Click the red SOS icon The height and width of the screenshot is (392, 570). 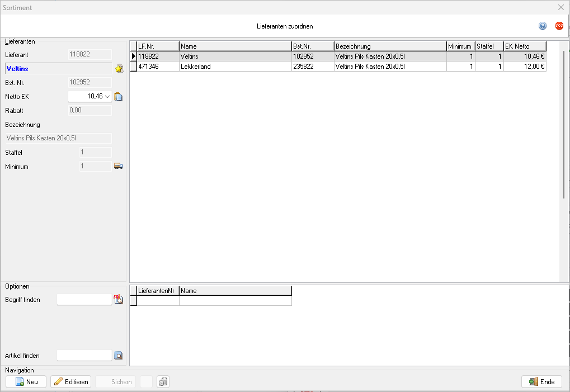click(x=559, y=26)
